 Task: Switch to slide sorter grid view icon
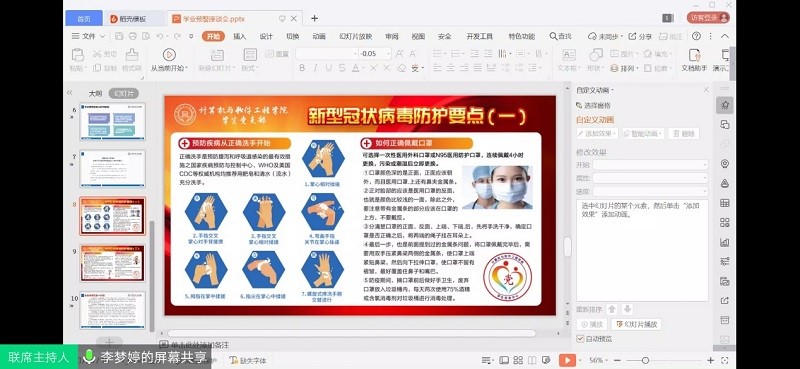click(x=518, y=360)
